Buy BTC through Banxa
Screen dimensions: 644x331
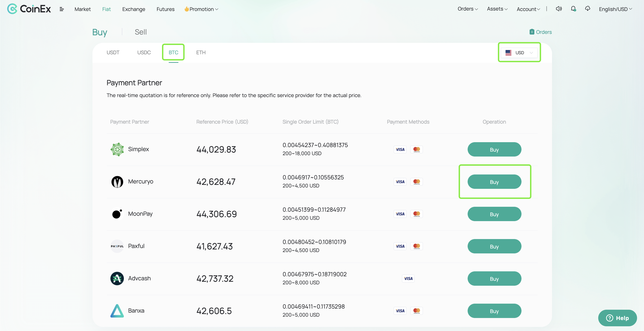(x=494, y=311)
